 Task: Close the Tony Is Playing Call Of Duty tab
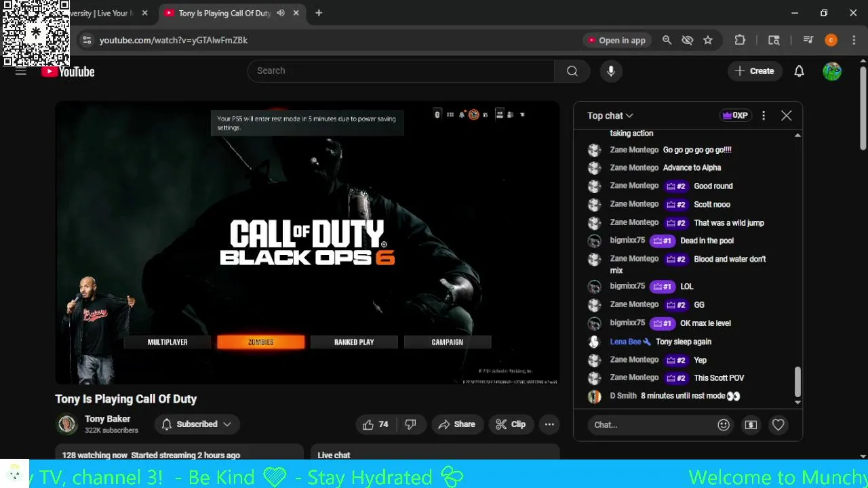(295, 13)
